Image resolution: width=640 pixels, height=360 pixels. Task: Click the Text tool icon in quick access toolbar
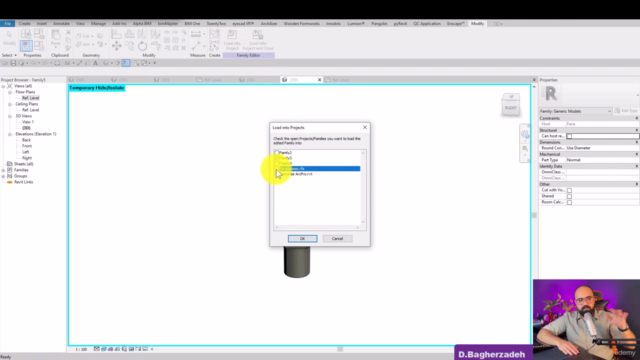[x=96, y=63]
